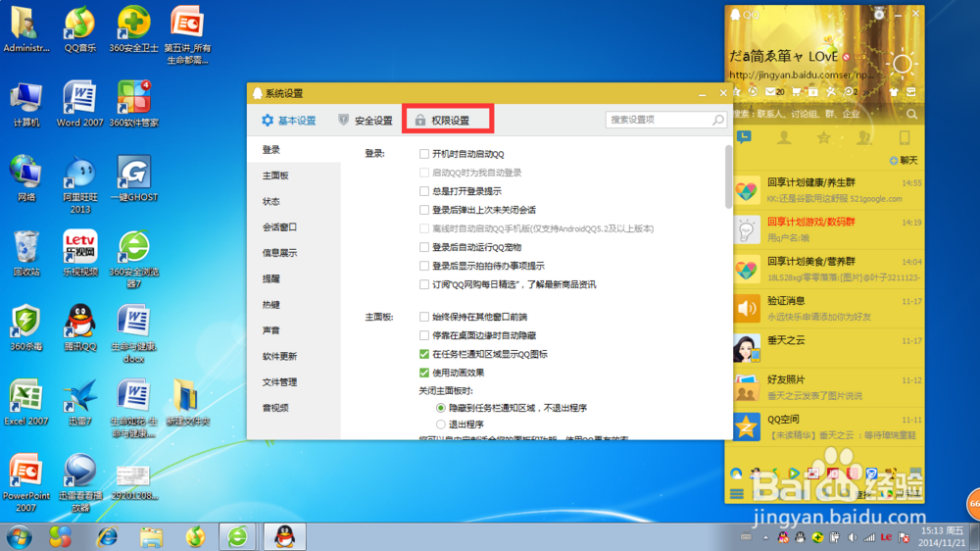Viewport: 980px width, 551px height.
Task: Open the 腾讯QQ desktop shortcut
Action: click(x=80, y=327)
